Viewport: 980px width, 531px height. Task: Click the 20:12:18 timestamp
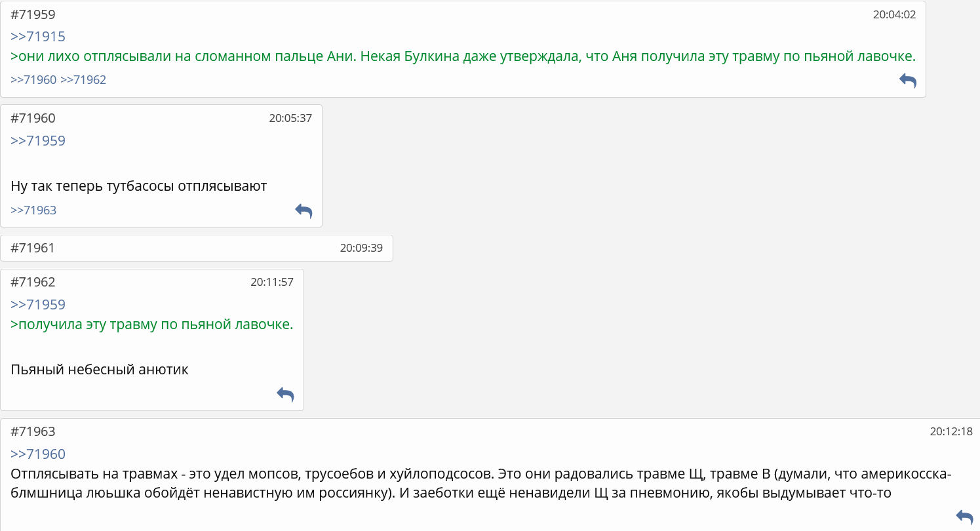pos(951,431)
